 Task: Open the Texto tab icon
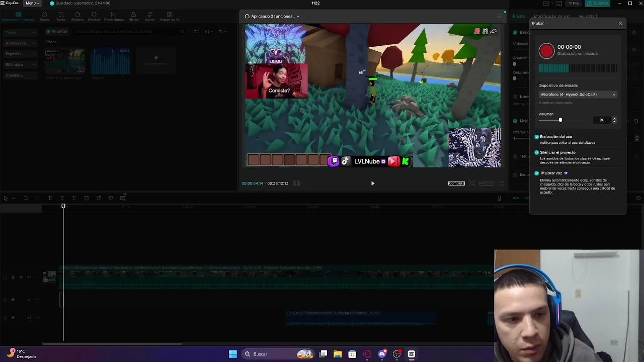61,17
